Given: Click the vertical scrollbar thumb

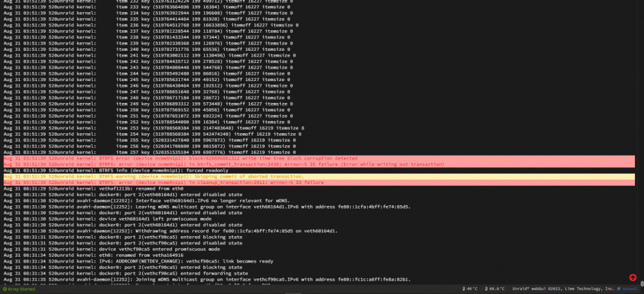Looking at the screenshot, I should point(642,283).
